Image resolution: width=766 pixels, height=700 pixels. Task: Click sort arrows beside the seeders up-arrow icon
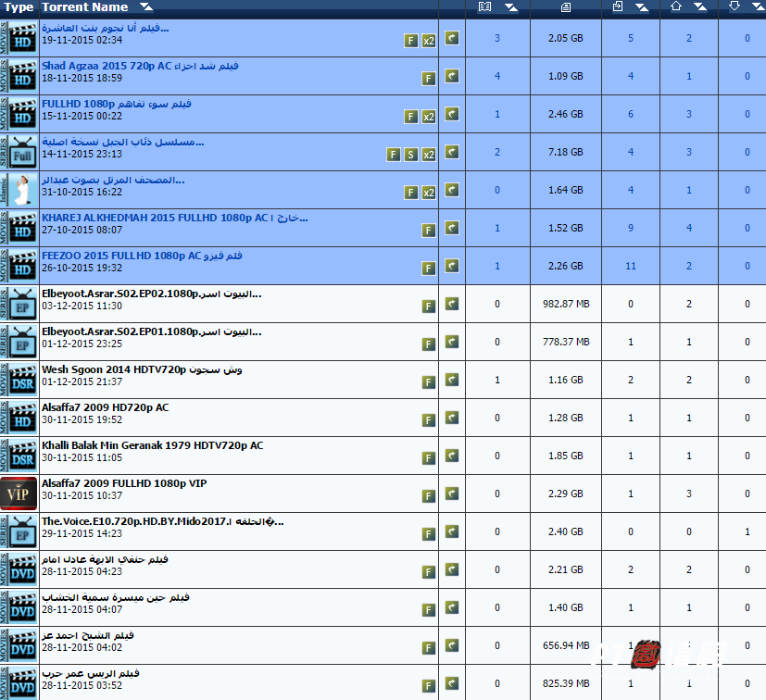click(x=700, y=7)
